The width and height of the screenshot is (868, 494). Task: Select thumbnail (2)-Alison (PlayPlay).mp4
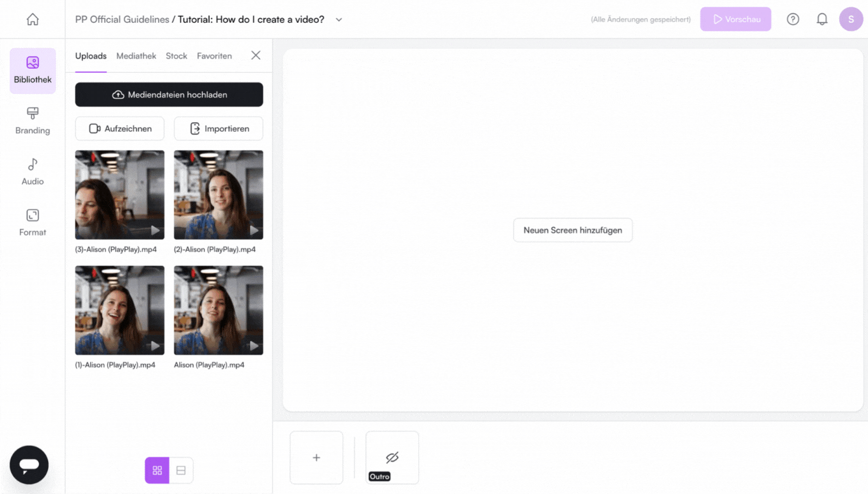tap(219, 195)
